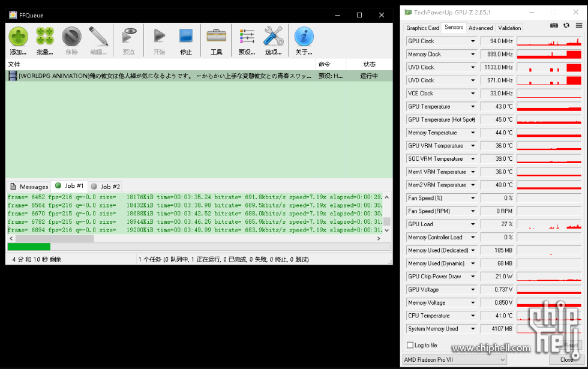The width and height of the screenshot is (588, 369).
Task: Click GPU-Z refresh icon
Action: pos(566,25)
